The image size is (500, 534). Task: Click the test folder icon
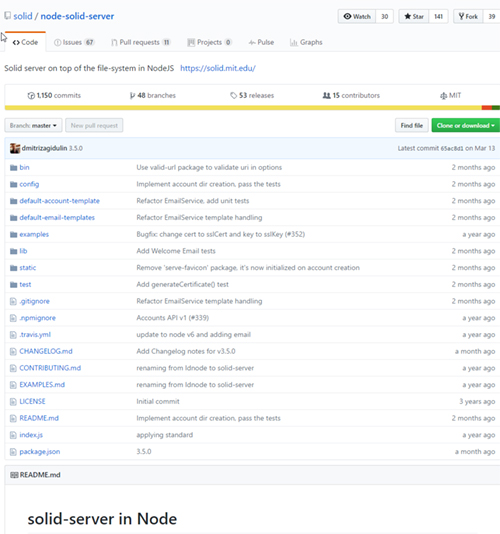pos(13,284)
